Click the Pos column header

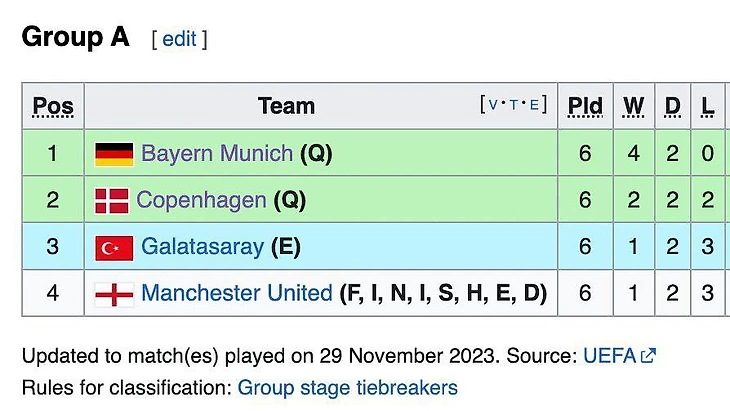point(53,106)
